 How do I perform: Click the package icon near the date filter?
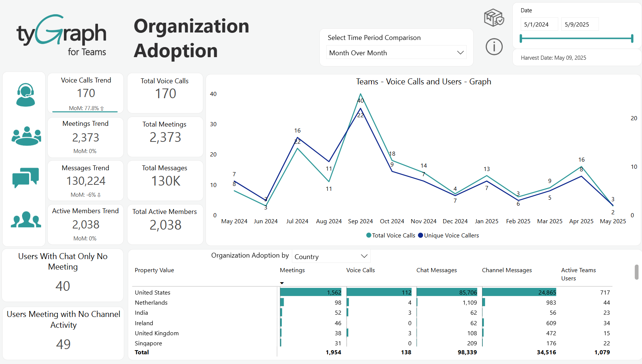coord(493,18)
